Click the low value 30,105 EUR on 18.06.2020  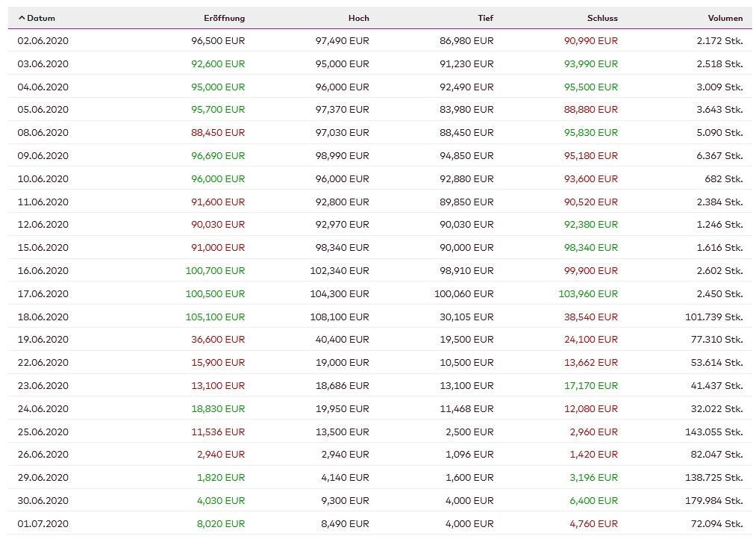469,317
